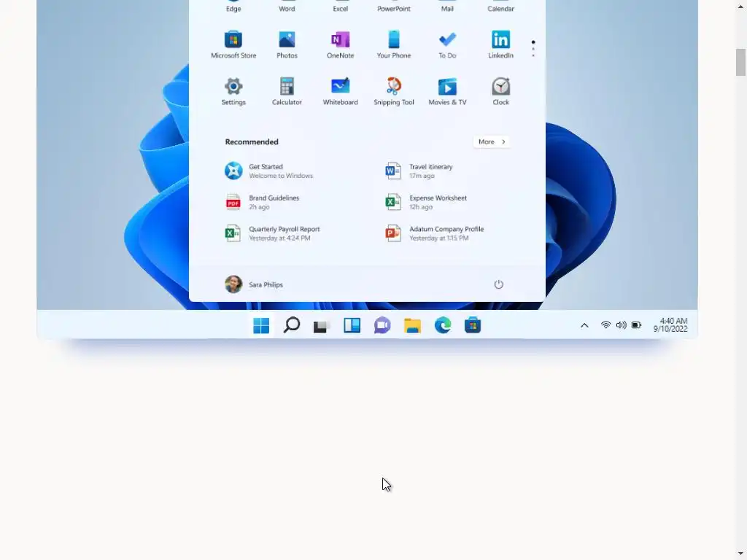Click the clock showing 4:40 AM

coord(670,325)
